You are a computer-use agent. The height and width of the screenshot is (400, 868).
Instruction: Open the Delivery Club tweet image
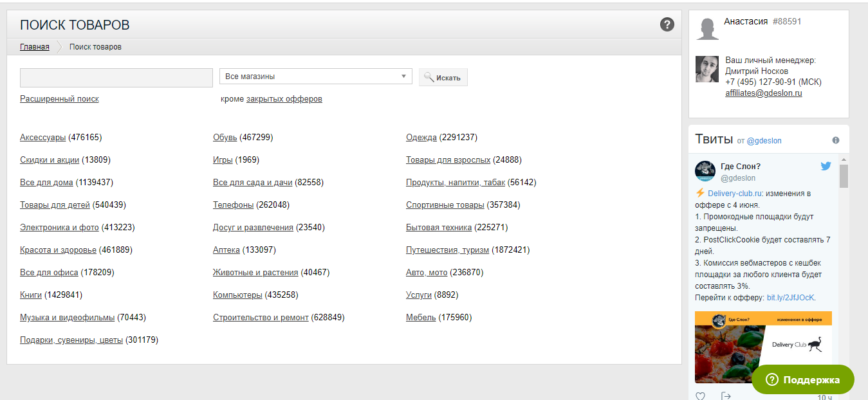pyautogui.click(x=763, y=347)
